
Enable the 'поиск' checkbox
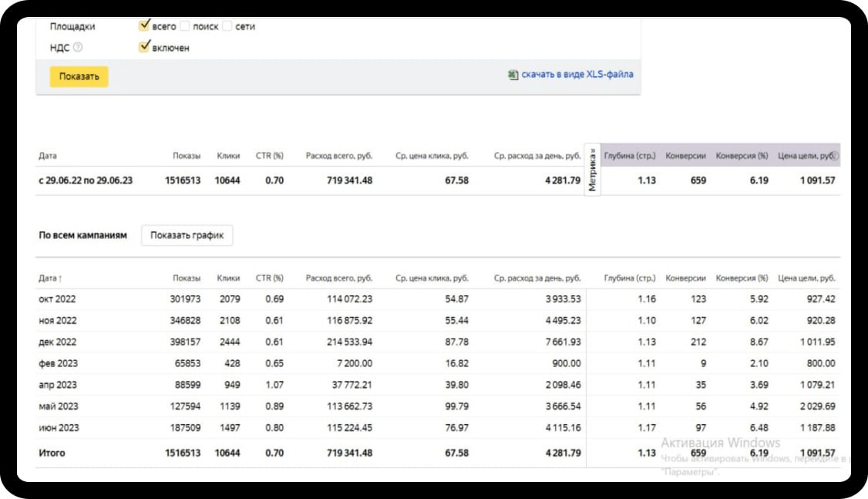coord(185,26)
